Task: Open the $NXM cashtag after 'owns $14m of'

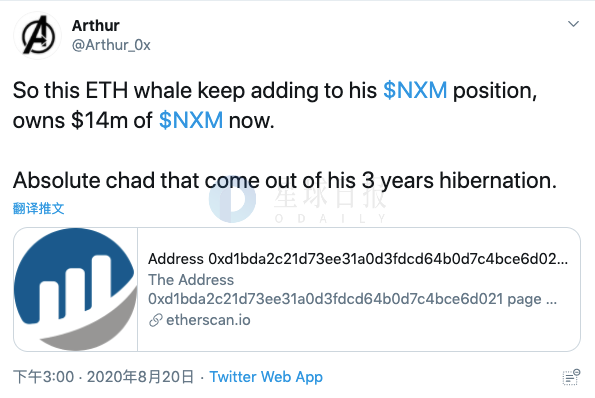Action: pos(190,121)
